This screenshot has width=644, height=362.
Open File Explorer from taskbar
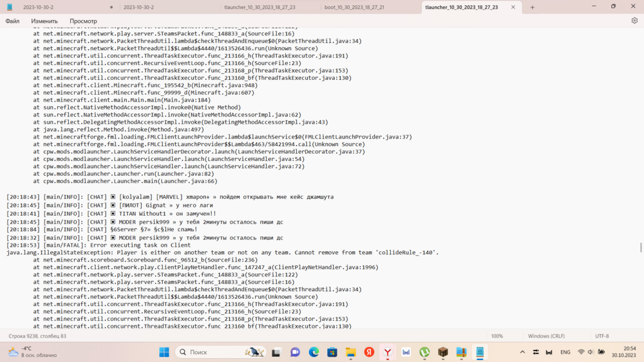click(x=351, y=352)
